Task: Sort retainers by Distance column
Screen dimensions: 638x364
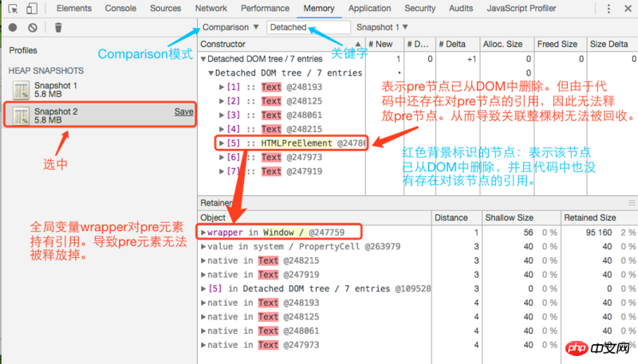Action: click(456, 217)
